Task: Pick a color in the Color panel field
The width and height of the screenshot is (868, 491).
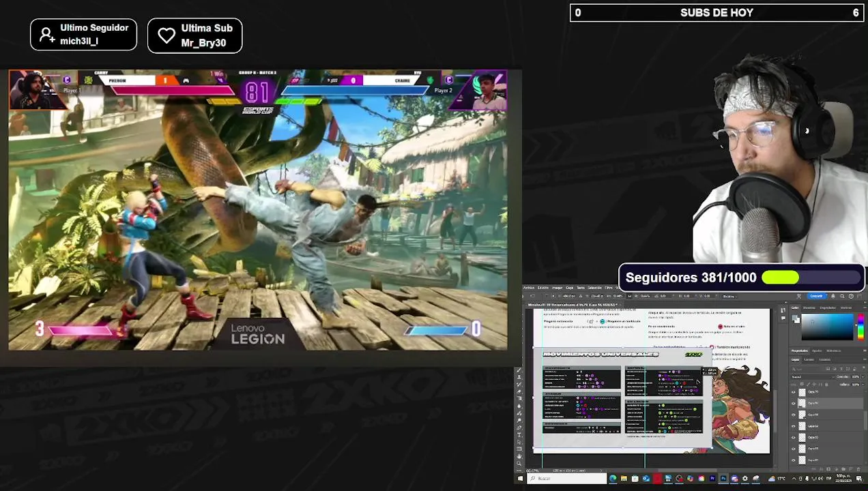Action: click(x=828, y=327)
